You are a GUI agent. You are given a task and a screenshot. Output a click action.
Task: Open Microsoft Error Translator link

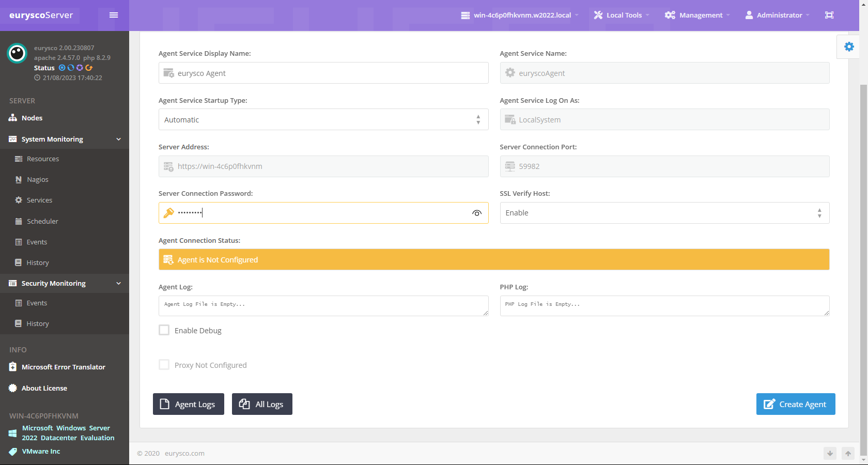64,367
